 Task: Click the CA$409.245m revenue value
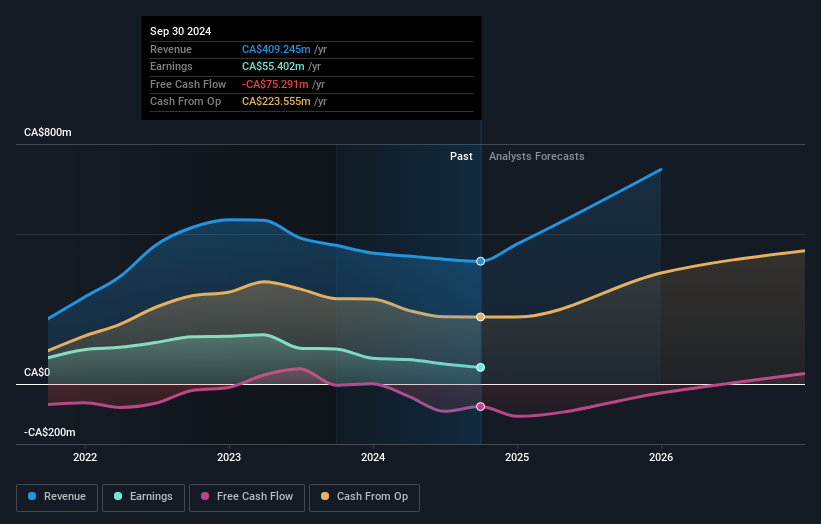pos(276,49)
